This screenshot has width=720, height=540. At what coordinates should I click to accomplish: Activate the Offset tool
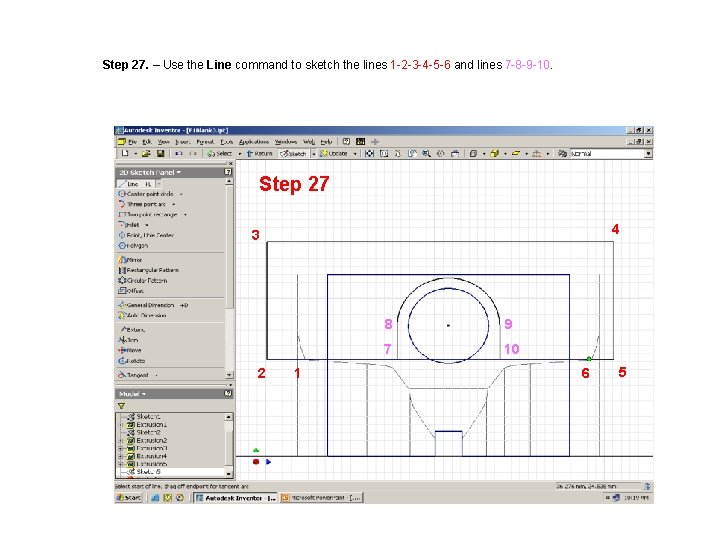(131, 291)
